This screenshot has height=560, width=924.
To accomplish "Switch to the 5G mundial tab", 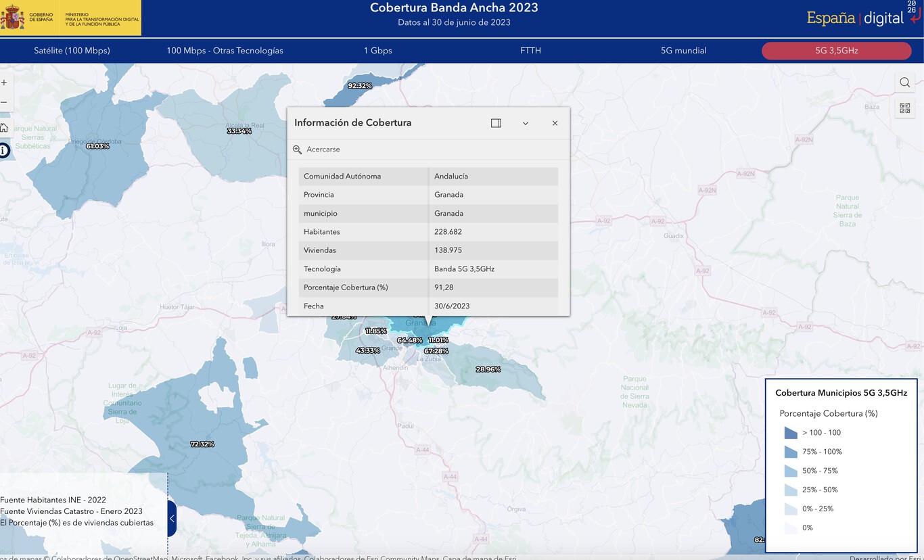I will (x=683, y=51).
